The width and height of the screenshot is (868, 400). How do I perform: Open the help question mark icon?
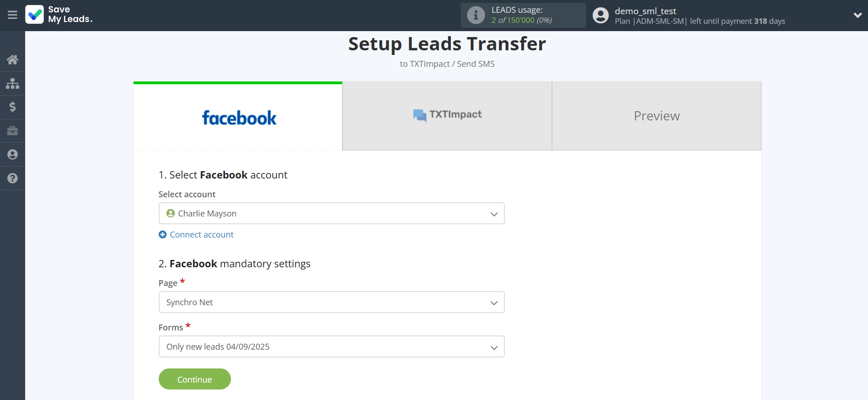coord(12,178)
